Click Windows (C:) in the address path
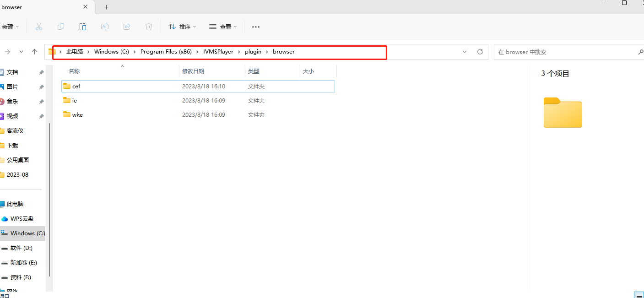 pos(112,52)
